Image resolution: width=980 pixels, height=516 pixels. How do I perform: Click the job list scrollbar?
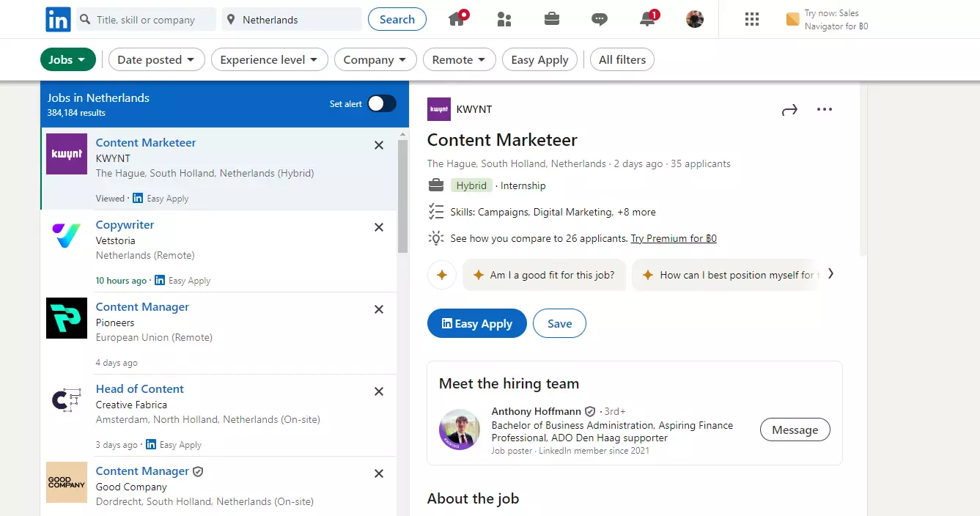coord(402,196)
